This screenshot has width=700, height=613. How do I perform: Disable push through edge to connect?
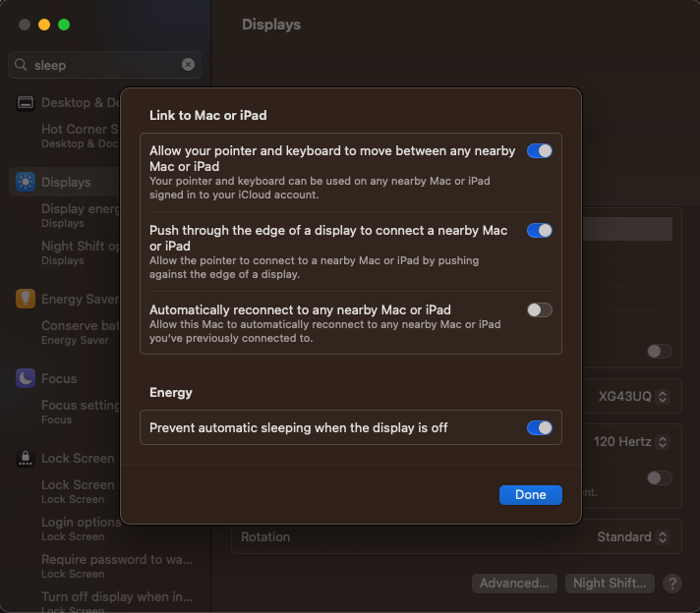(x=540, y=230)
